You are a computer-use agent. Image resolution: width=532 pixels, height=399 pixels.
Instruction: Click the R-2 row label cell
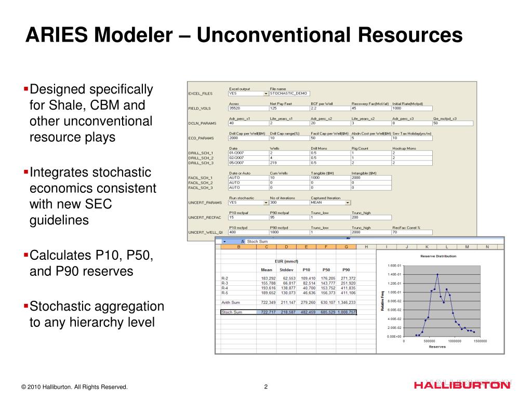pos(238,278)
